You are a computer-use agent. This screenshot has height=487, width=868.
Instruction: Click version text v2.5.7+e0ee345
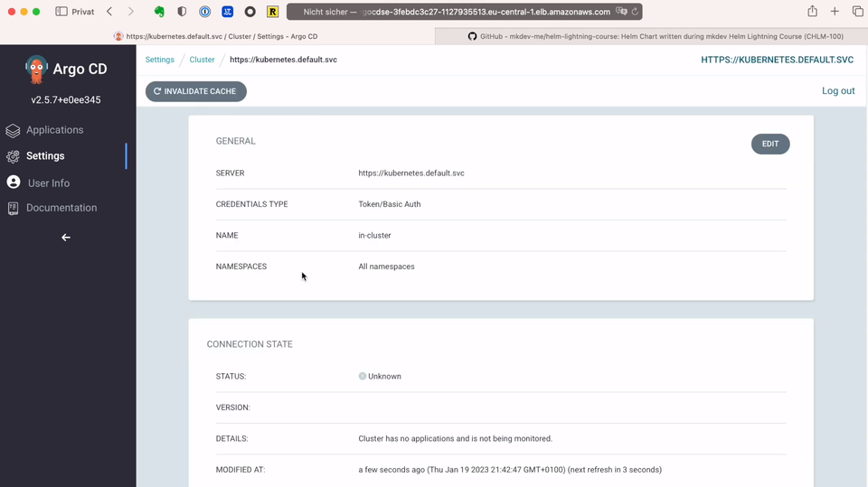point(66,100)
